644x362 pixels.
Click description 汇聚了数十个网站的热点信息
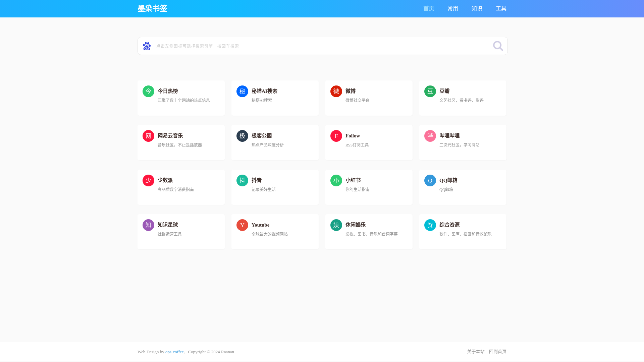pos(184,100)
